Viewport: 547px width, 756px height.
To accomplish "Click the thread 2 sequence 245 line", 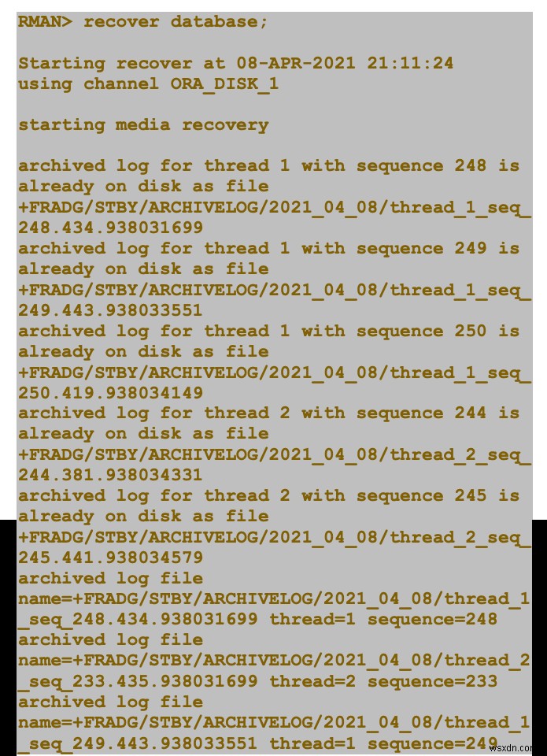I will click(268, 495).
